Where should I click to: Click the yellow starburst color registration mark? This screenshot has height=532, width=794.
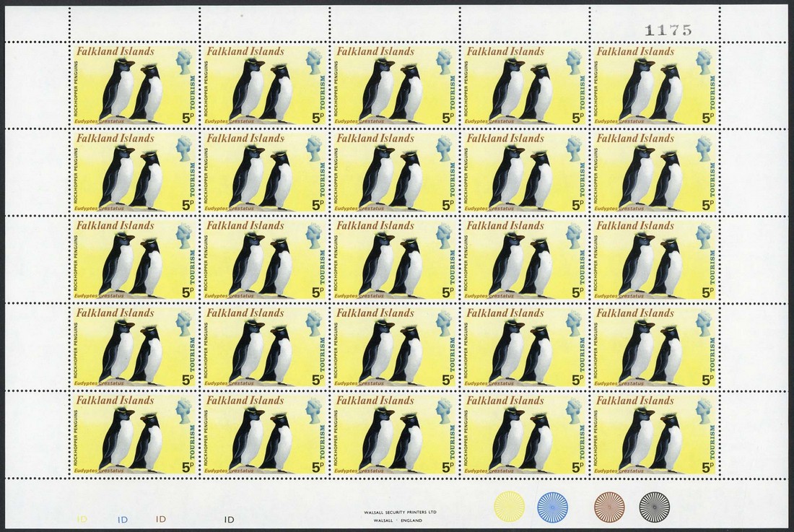tap(507, 507)
